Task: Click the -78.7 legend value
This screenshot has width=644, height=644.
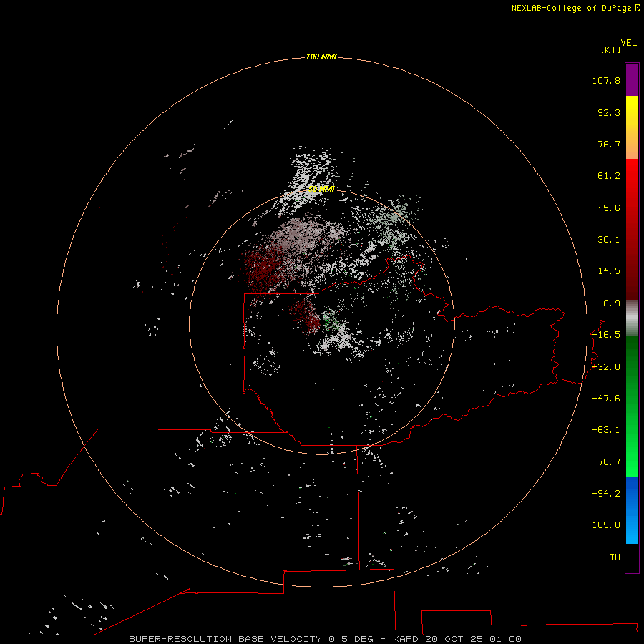Action: coord(606,462)
